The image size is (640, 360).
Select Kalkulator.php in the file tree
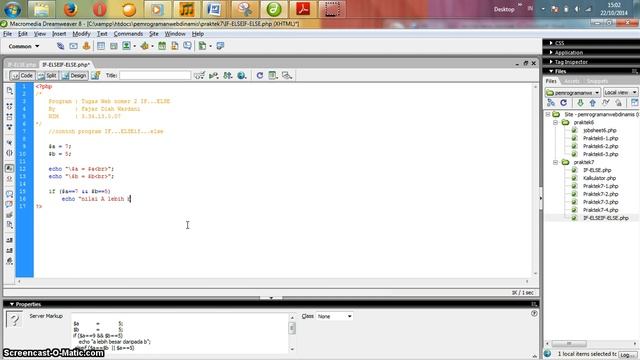coord(599,178)
